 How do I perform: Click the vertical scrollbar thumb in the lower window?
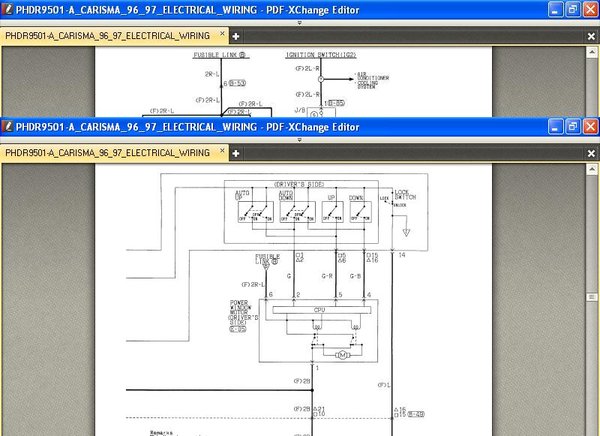pyautogui.click(x=592, y=297)
